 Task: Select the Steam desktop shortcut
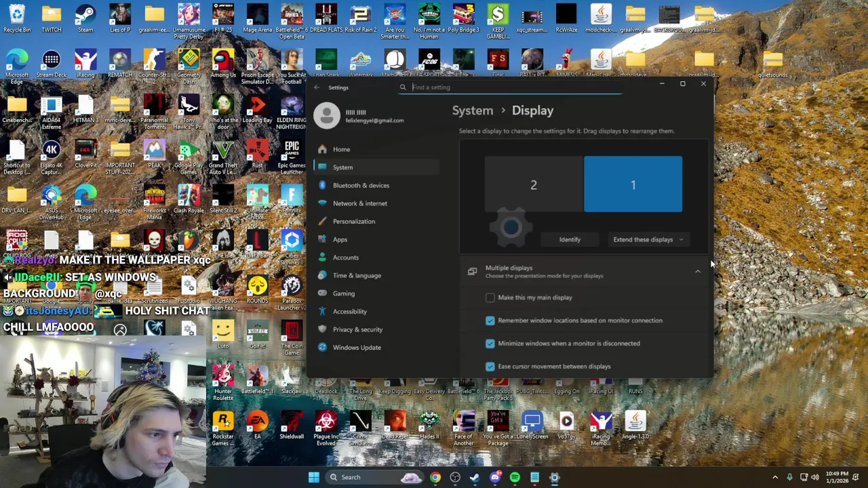click(x=85, y=19)
